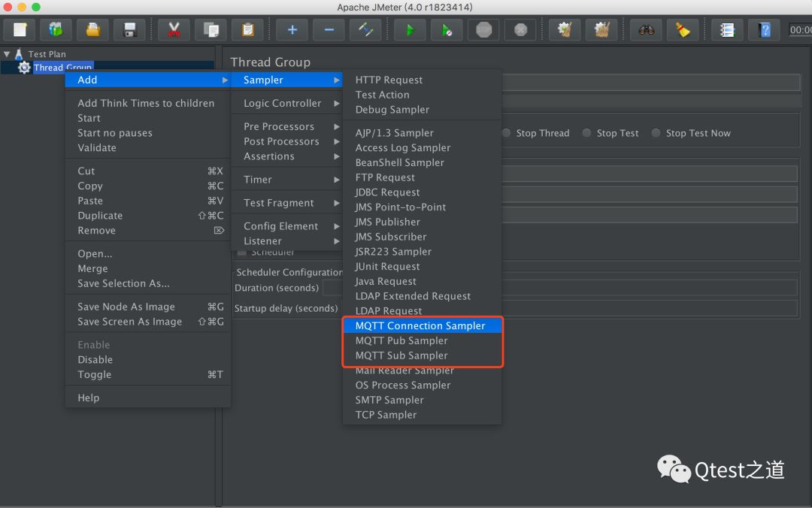
Task: Click the Cut scissors icon
Action: click(x=174, y=29)
